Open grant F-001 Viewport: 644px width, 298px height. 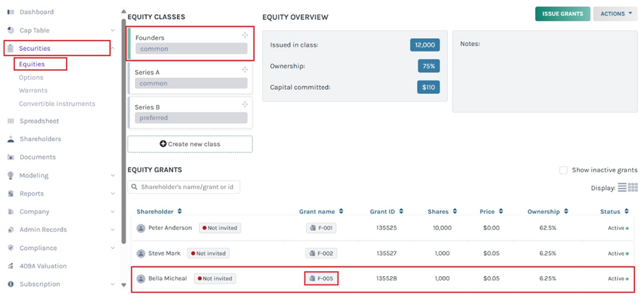pyautogui.click(x=321, y=228)
